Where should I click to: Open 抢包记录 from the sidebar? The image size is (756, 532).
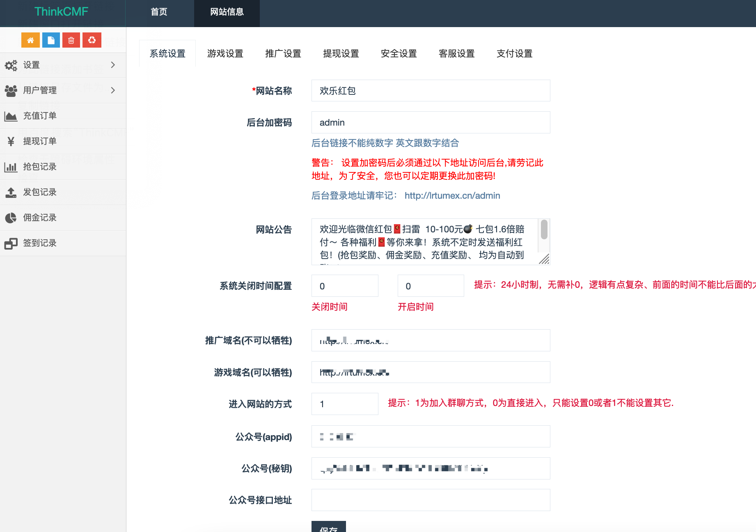(x=40, y=166)
